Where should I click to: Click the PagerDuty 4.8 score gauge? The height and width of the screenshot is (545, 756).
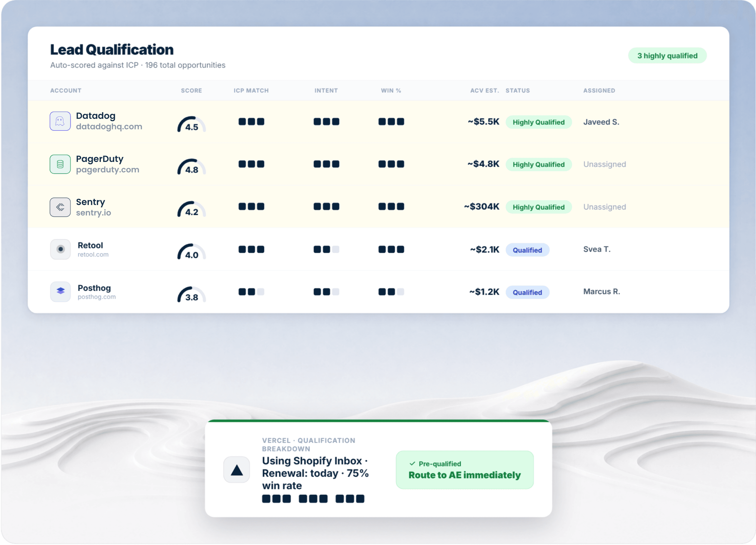[x=191, y=166]
